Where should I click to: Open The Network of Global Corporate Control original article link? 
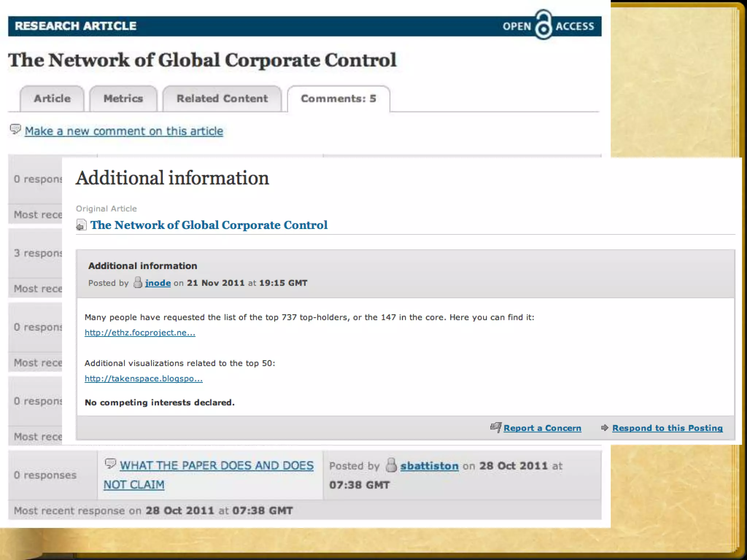point(209,225)
